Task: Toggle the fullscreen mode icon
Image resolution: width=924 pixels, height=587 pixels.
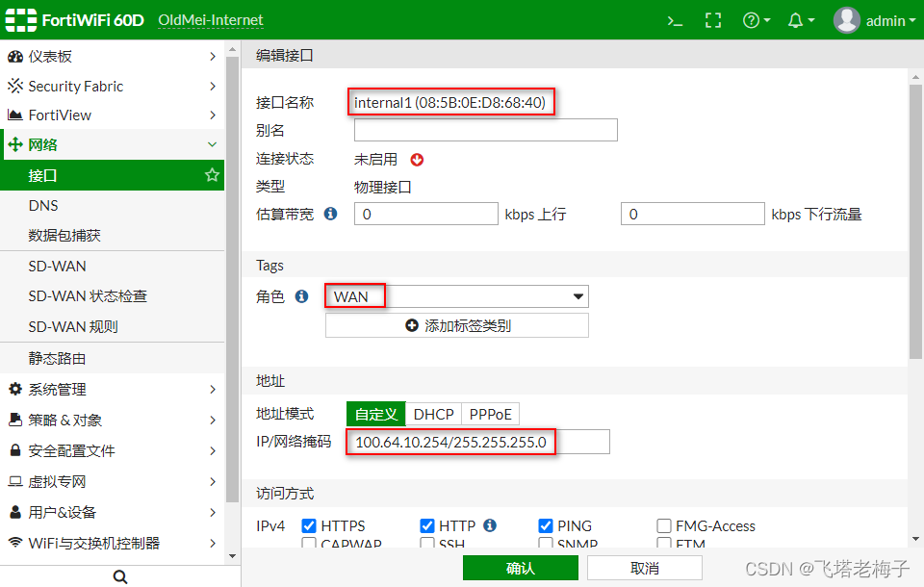Action: [x=713, y=20]
